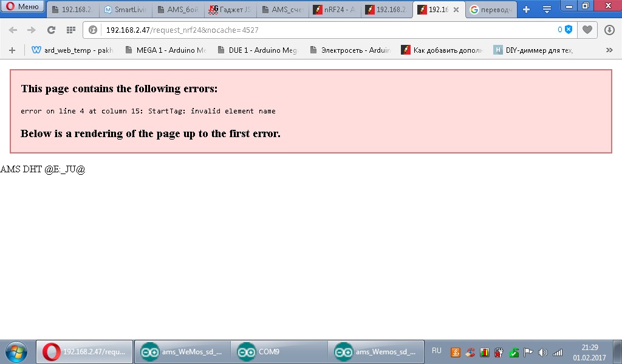Image resolution: width=622 pixels, height=364 pixels.
Task: Click RU language indicator
Action: coord(436,351)
